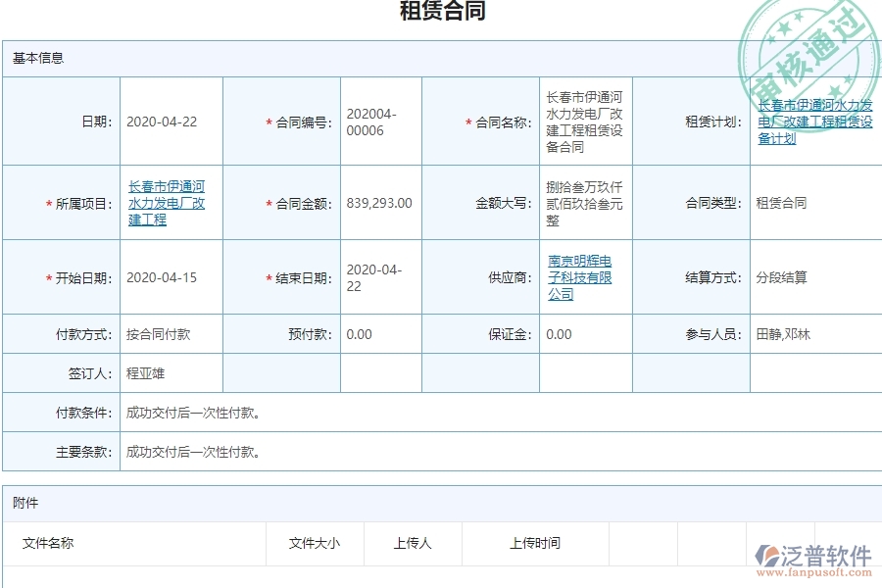882x588 pixels.
Task: Click the 租赁合同 page title
Action: [x=440, y=13]
